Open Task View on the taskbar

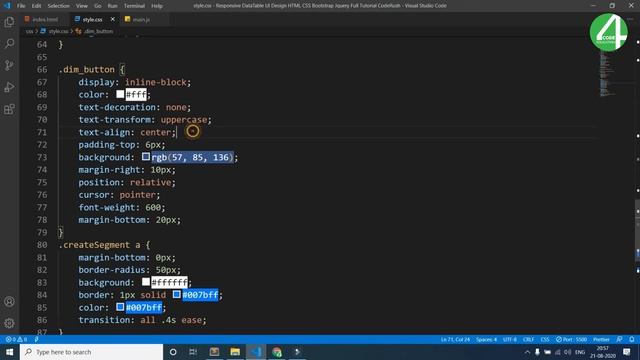pyautogui.click(x=193, y=352)
